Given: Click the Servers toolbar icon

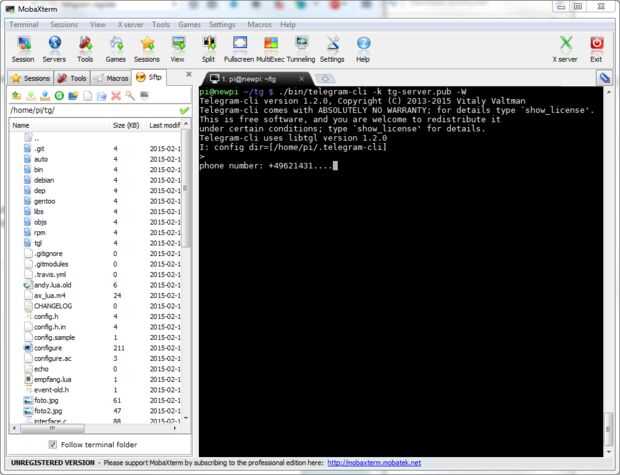Looking at the screenshot, I should coord(54,49).
